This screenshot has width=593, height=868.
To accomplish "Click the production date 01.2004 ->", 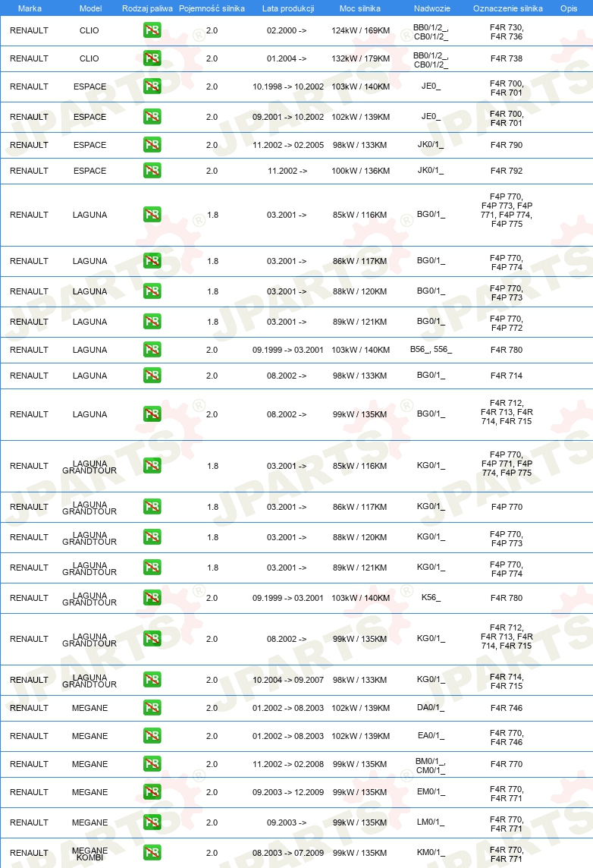I will pos(287,58).
